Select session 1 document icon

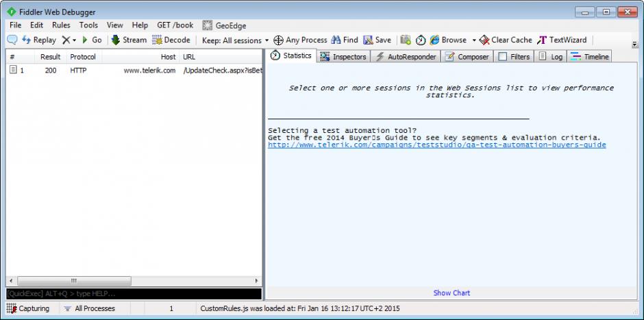(x=14, y=70)
